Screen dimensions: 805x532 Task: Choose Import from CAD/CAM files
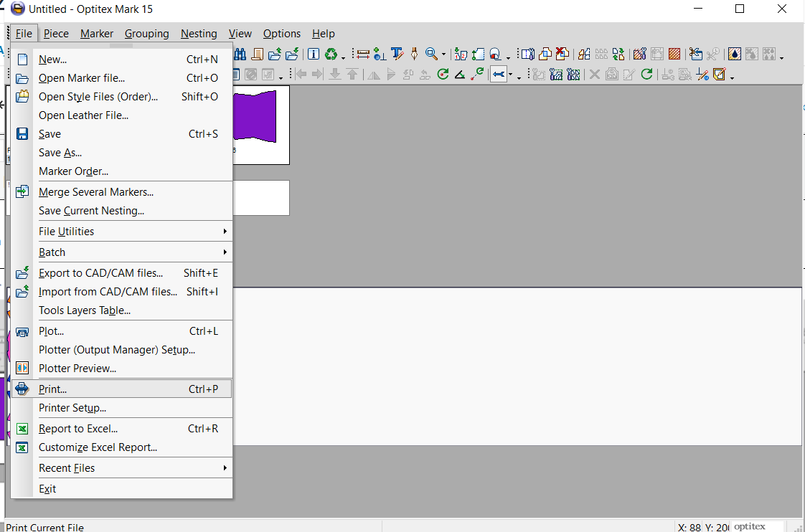tap(122, 292)
